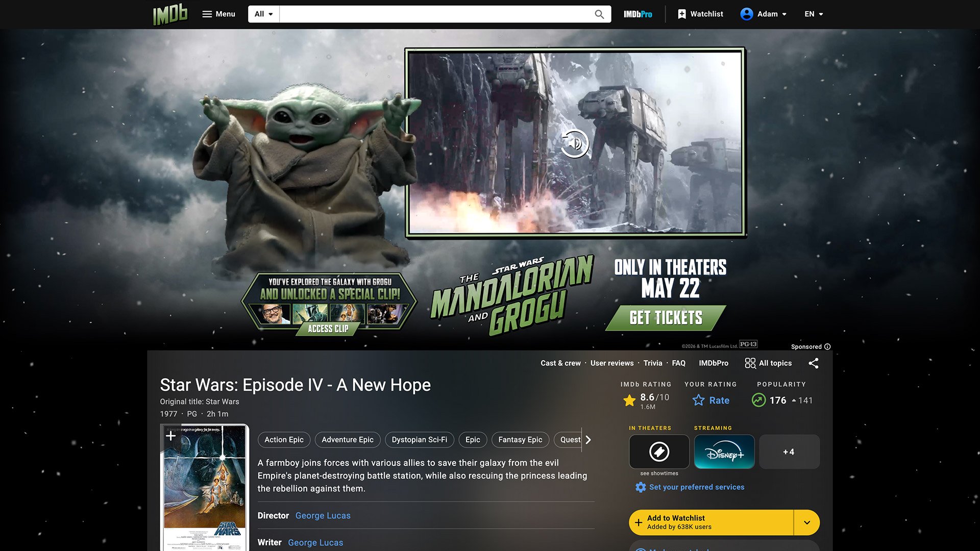Expand the Adam account menu
The height and width of the screenshot is (551, 980).
764,14
